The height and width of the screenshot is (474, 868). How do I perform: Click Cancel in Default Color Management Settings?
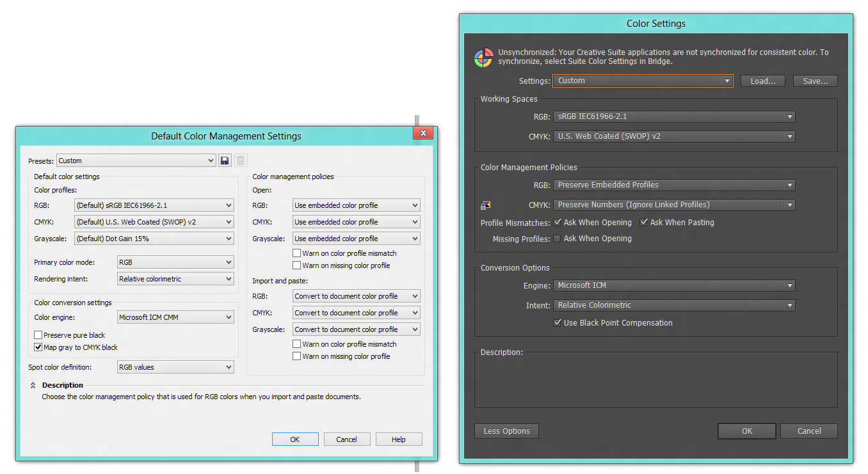pyautogui.click(x=347, y=439)
